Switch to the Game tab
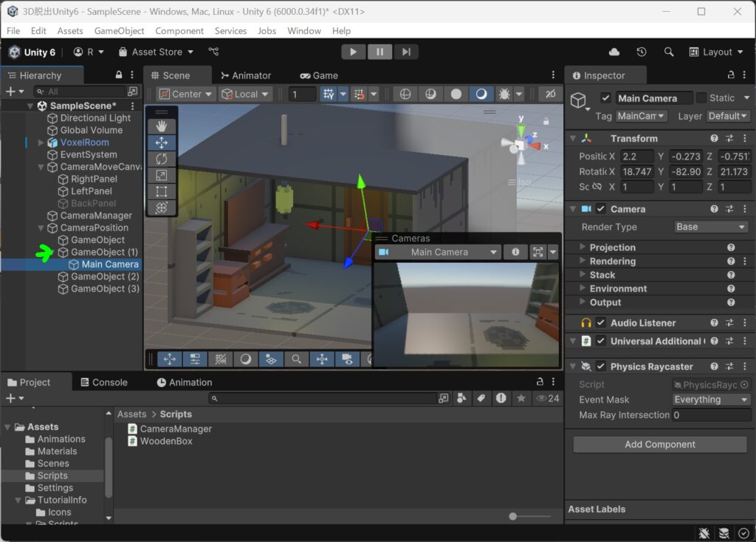This screenshot has width=756, height=542. click(x=319, y=76)
